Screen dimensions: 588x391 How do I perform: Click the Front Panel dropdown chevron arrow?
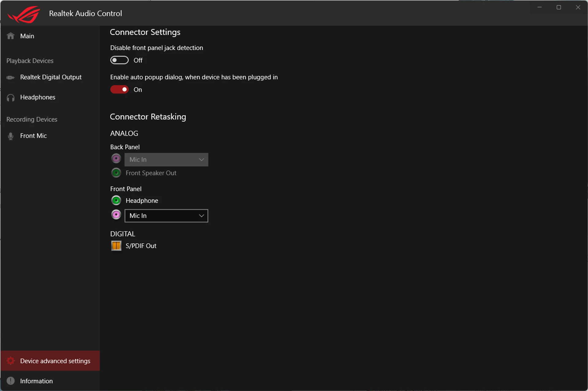point(201,216)
